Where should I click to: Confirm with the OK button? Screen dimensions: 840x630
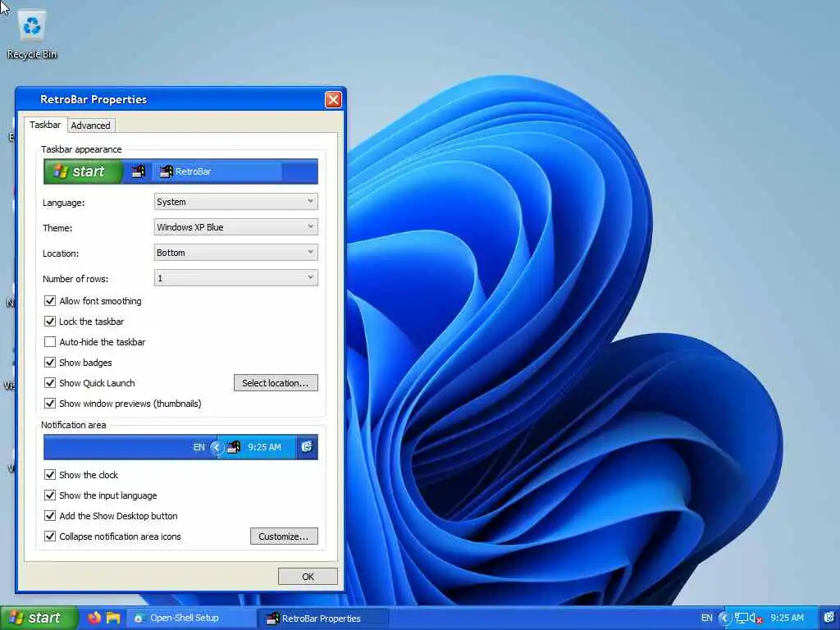308,577
